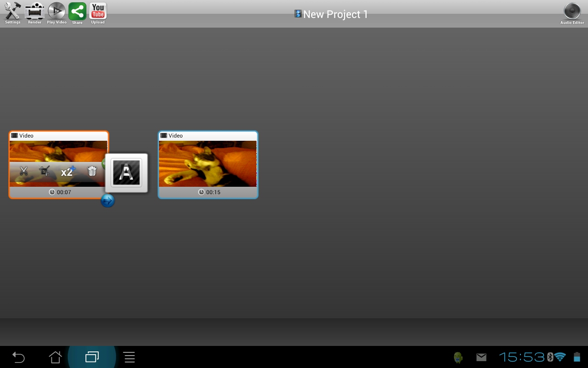Tap the mail notification icon

click(x=481, y=357)
